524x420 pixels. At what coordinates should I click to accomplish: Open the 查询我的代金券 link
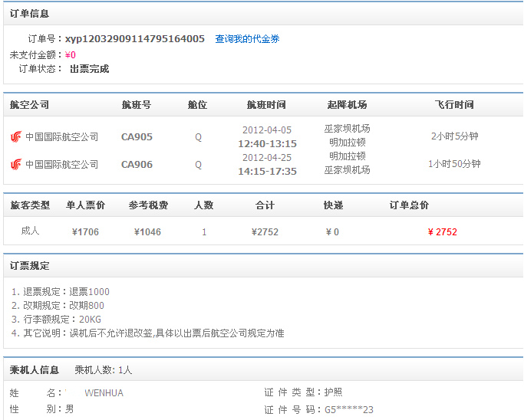tap(247, 39)
